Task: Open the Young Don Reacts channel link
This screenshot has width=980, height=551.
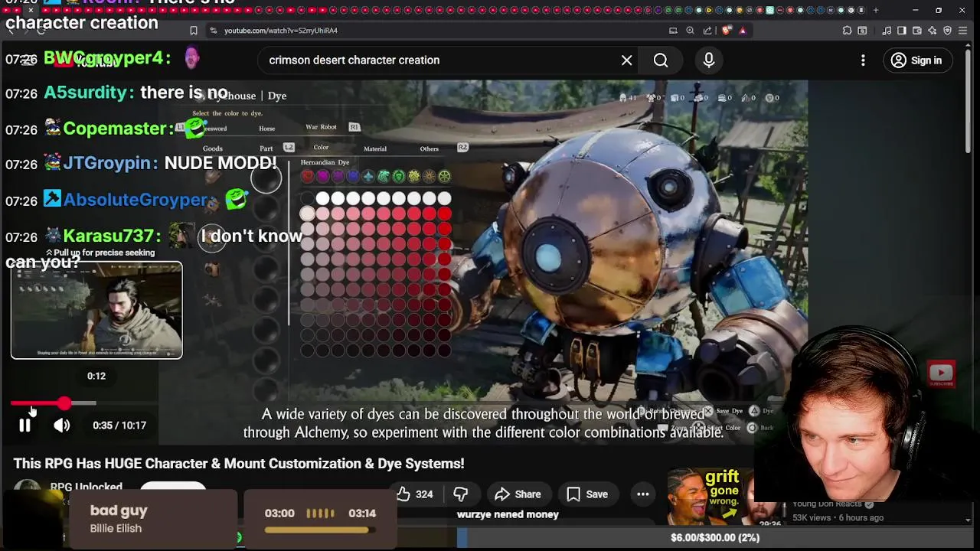Action: [x=827, y=504]
